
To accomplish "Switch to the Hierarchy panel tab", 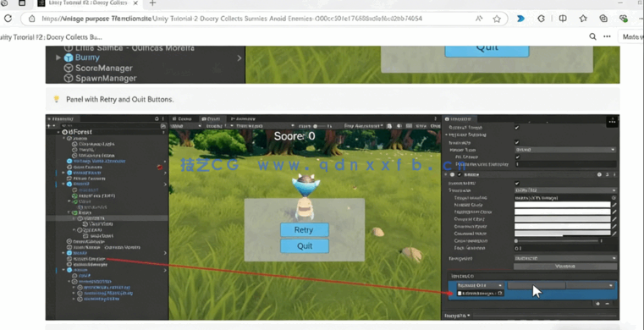I will click(x=63, y=118).
